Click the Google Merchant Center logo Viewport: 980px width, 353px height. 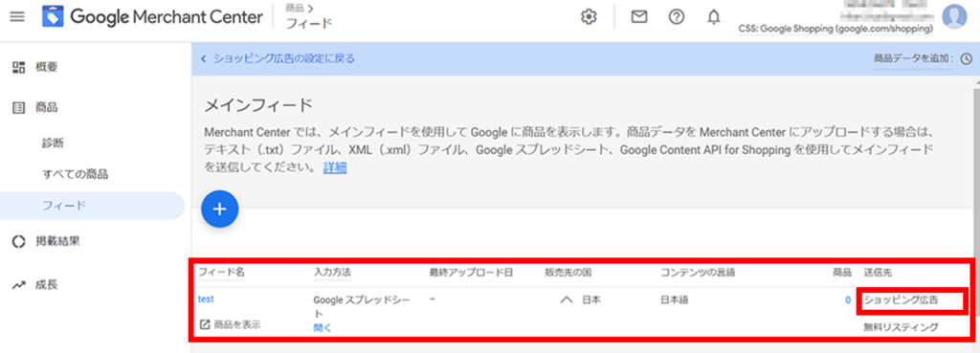click(152, 17)
